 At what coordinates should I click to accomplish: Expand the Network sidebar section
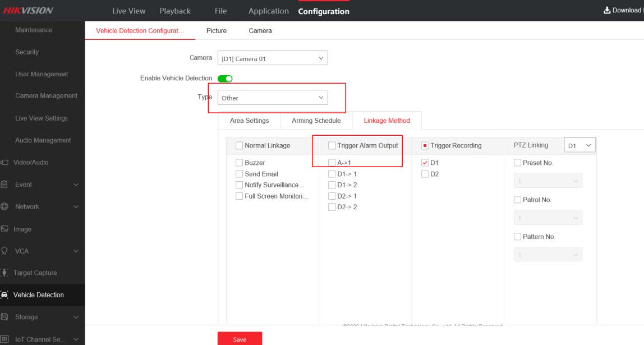pos(76,207)
